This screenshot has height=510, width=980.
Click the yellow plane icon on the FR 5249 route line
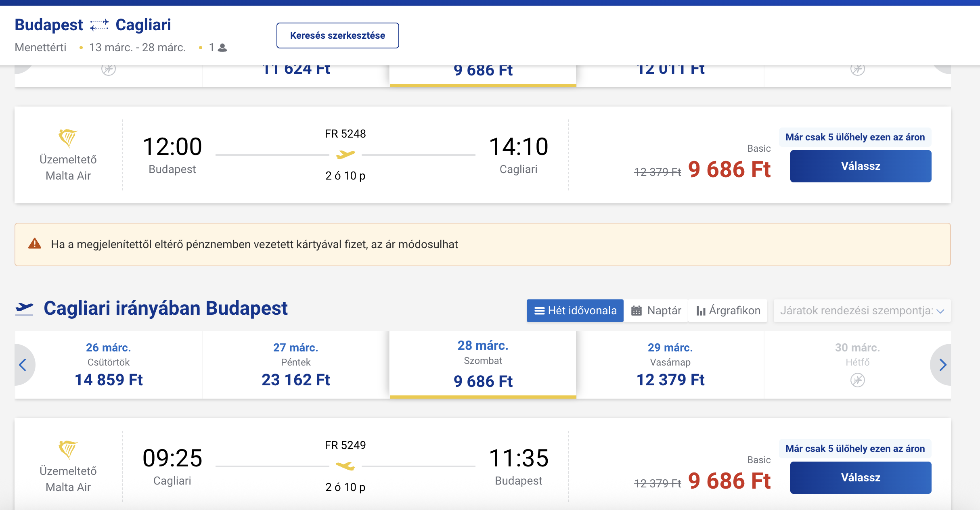(346, 466)
